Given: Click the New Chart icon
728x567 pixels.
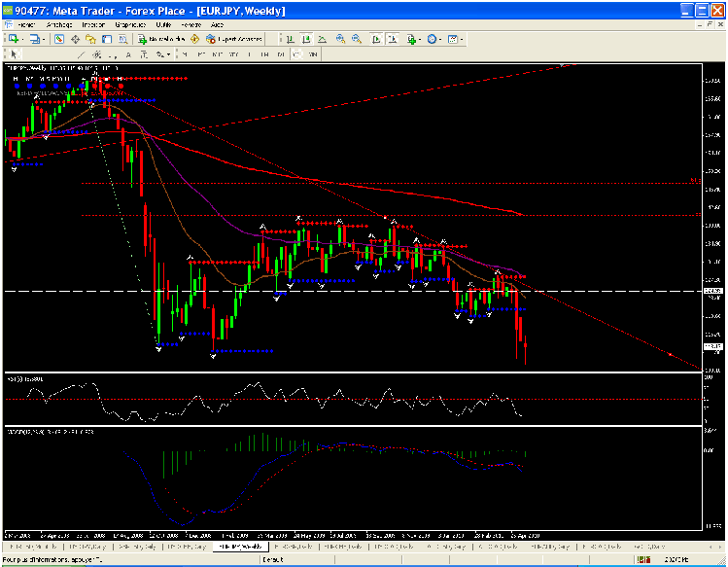Looking at the screenshot, I should (14, 39).
